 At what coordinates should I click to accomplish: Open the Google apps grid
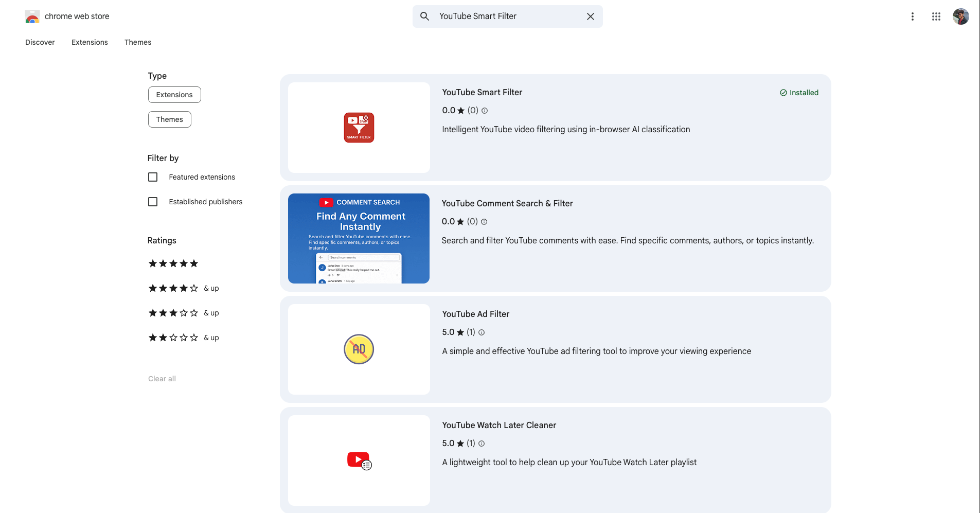tap(936, 16)
